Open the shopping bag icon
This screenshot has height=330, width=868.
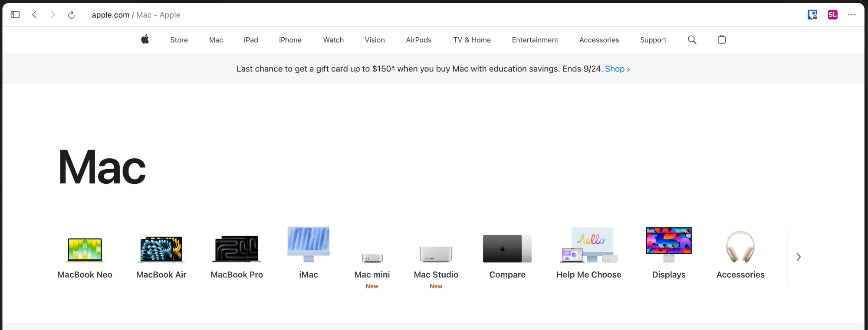(x=722, y=39)
